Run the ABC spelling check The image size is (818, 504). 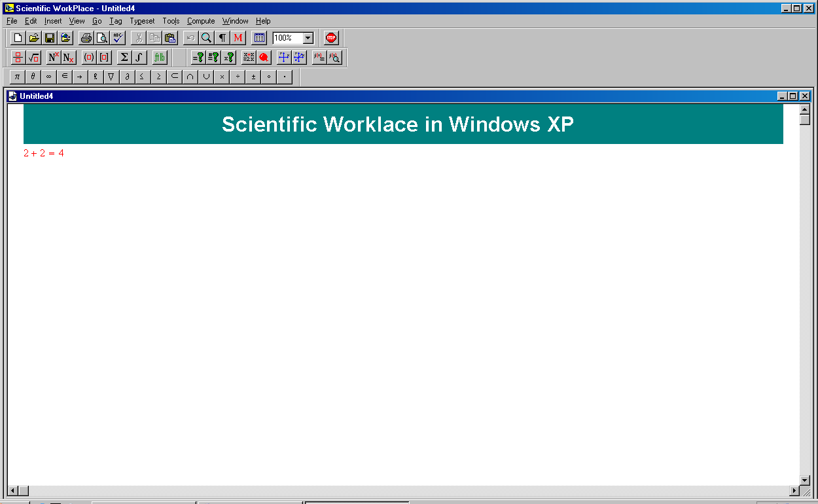coord(118,38)
